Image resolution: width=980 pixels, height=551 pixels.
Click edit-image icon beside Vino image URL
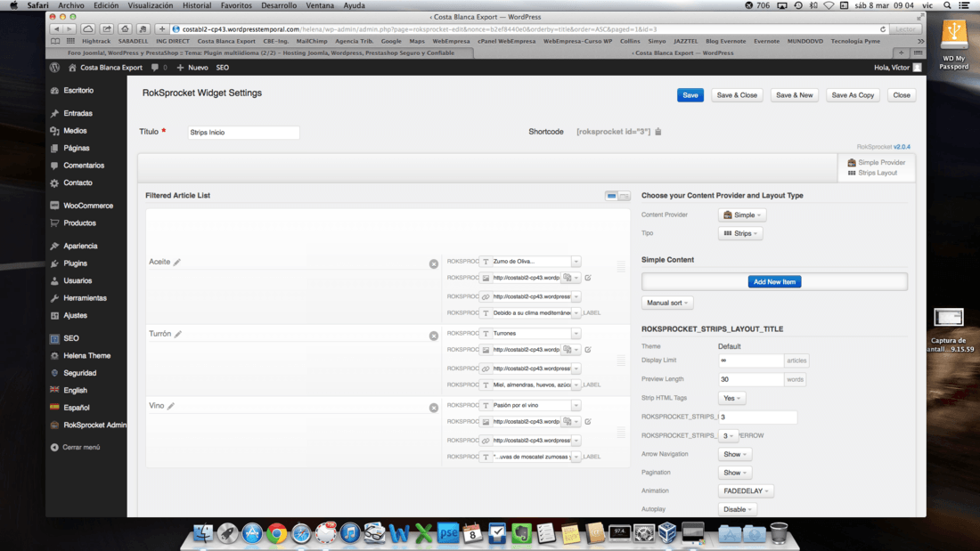pos(588,421)
